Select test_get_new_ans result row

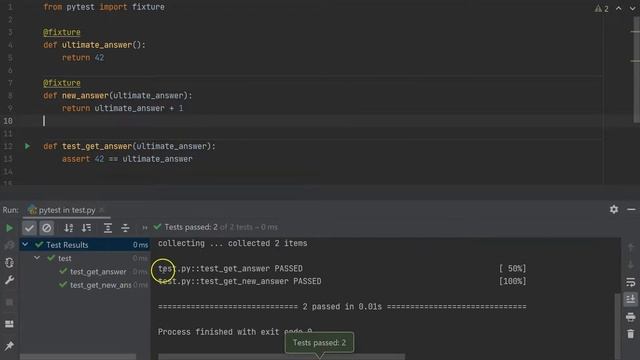pos(85,285)
